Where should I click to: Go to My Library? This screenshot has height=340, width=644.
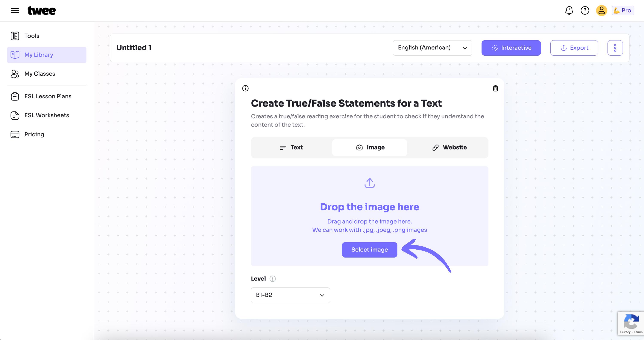pos(47,55)
